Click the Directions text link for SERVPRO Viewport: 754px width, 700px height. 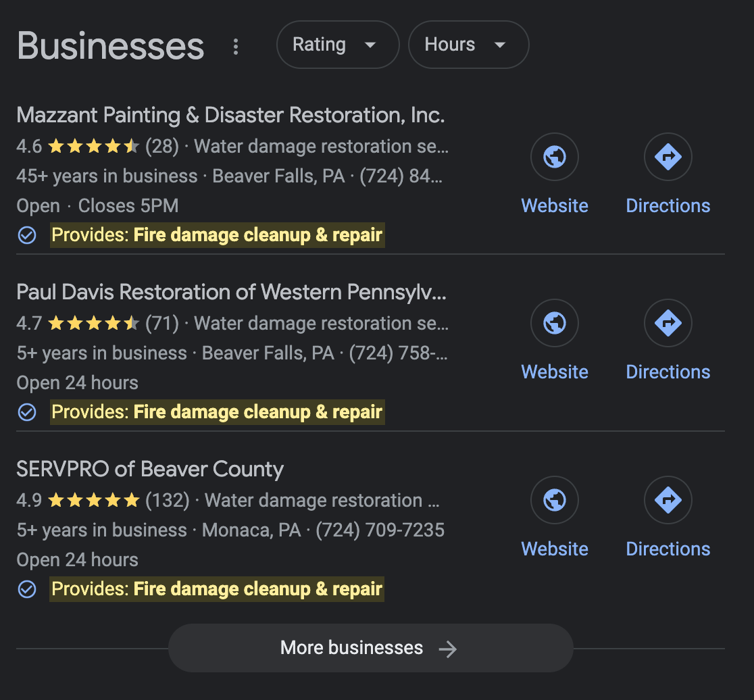tap(668, 549)
